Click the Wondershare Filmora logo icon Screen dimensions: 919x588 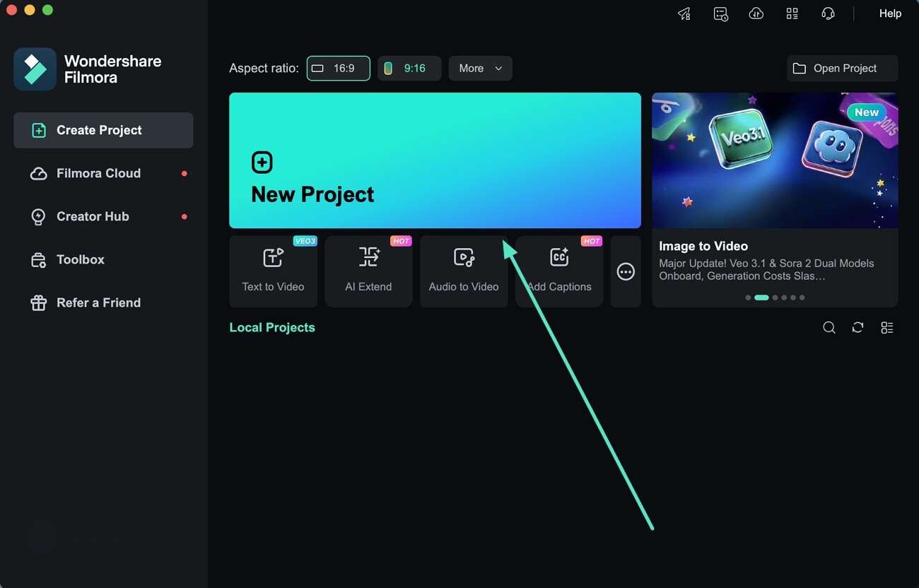(35, 69)
